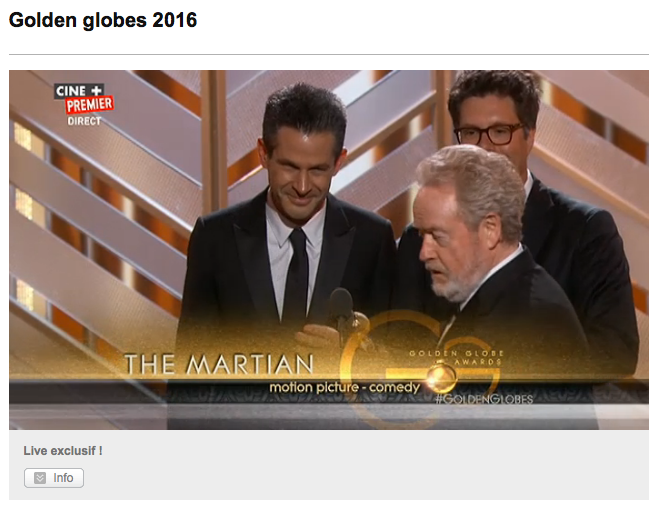Click the Golden Globes video thumbnail
Image resolution: width=656 pixels, height=515 pixels.
click(x=329, y=250)
